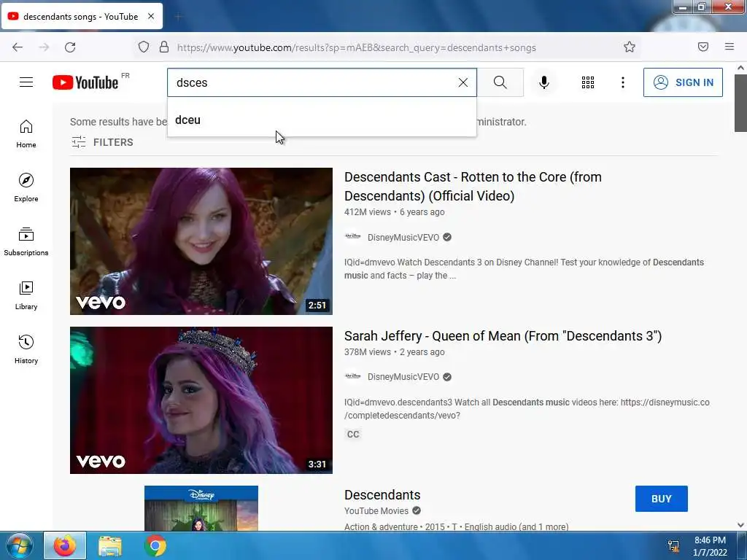Click BUY for Descendants movie

click(x=661, y=499)
